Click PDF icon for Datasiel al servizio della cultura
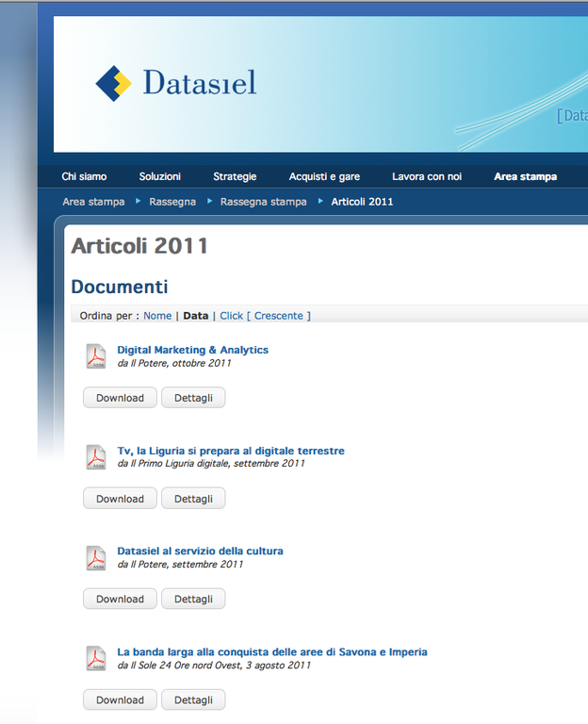This screenshot has height=724, width=588. [x=96, y=558]
